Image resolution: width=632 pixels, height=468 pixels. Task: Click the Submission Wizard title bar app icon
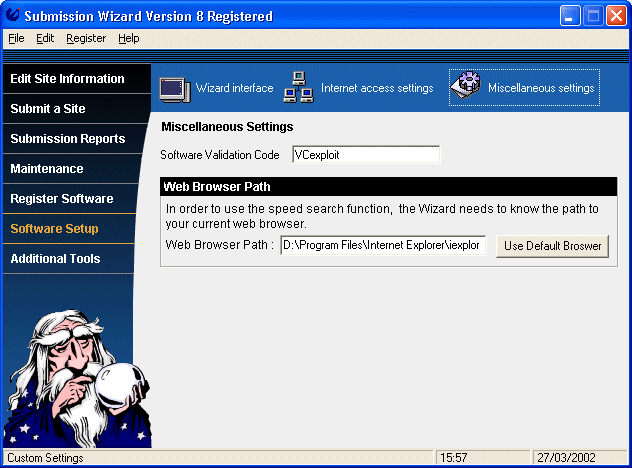(13, 15)
